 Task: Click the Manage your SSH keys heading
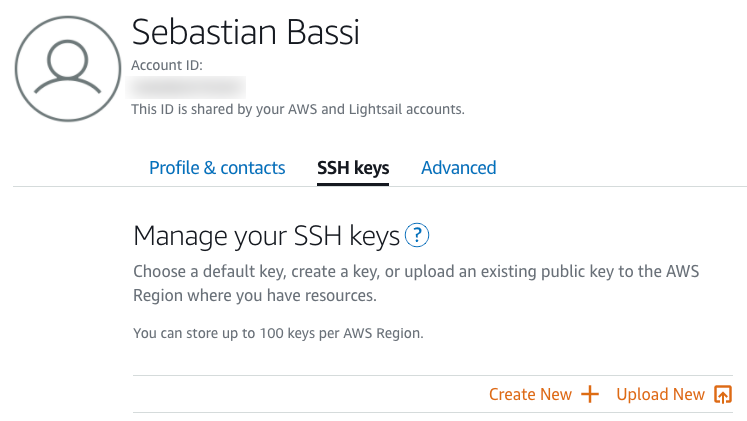pos(266,236)
